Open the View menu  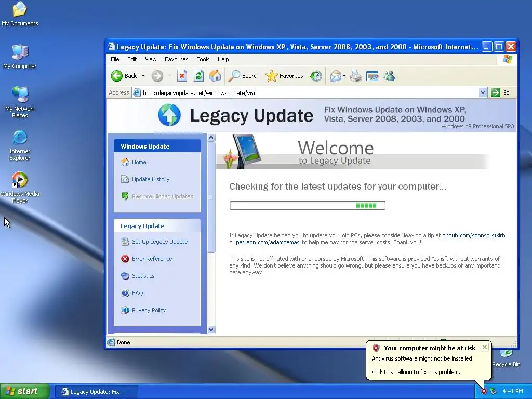point(151,59)
